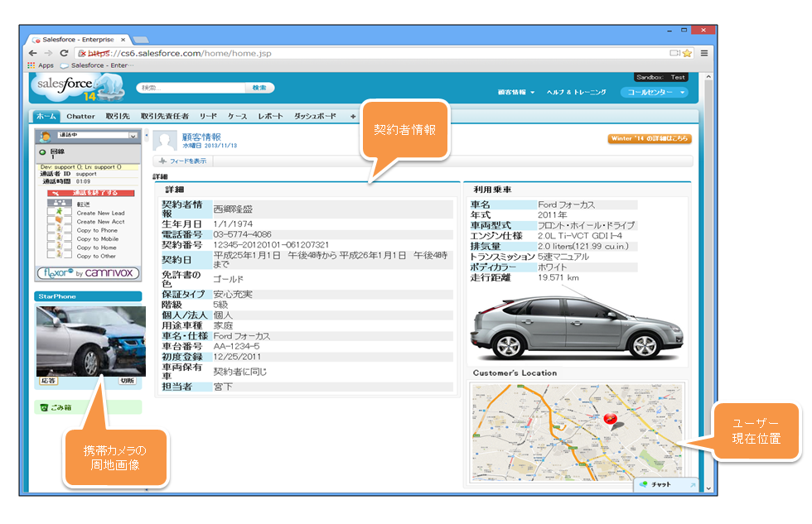Pop out the chat panel arrow

[x=693, y=485]
